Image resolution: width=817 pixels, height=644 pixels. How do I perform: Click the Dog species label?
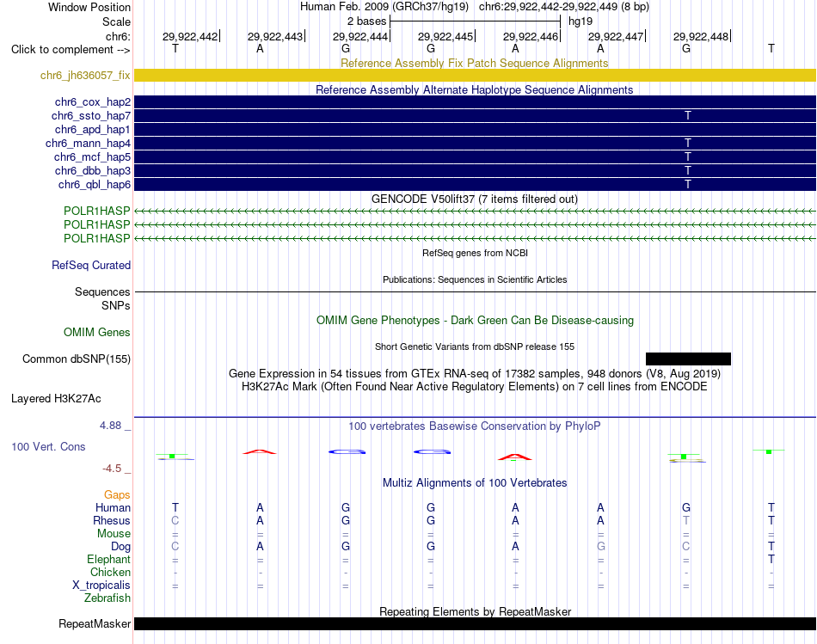pyautogui.click(x=121, y=547)
